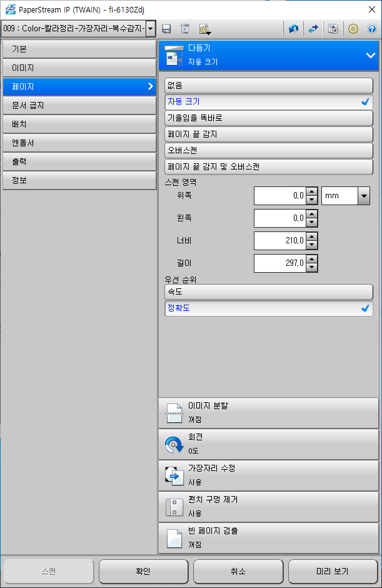Select the 자동 크기 option
This screenshot has width=382, height=588.
[269, 101]
